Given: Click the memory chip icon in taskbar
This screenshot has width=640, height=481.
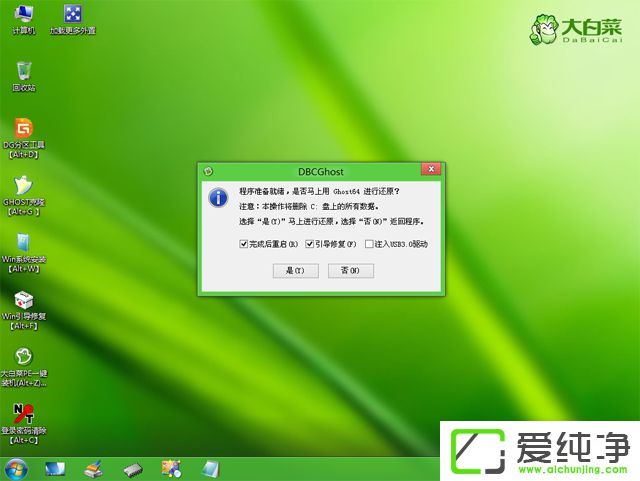Looking at the screenshot, I should tap(132, 468).
